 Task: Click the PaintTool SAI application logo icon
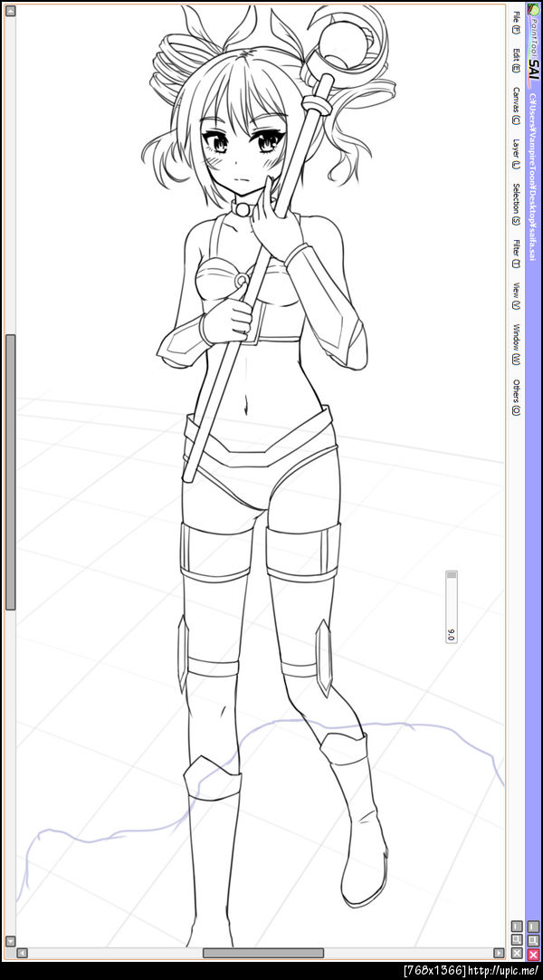533,11
